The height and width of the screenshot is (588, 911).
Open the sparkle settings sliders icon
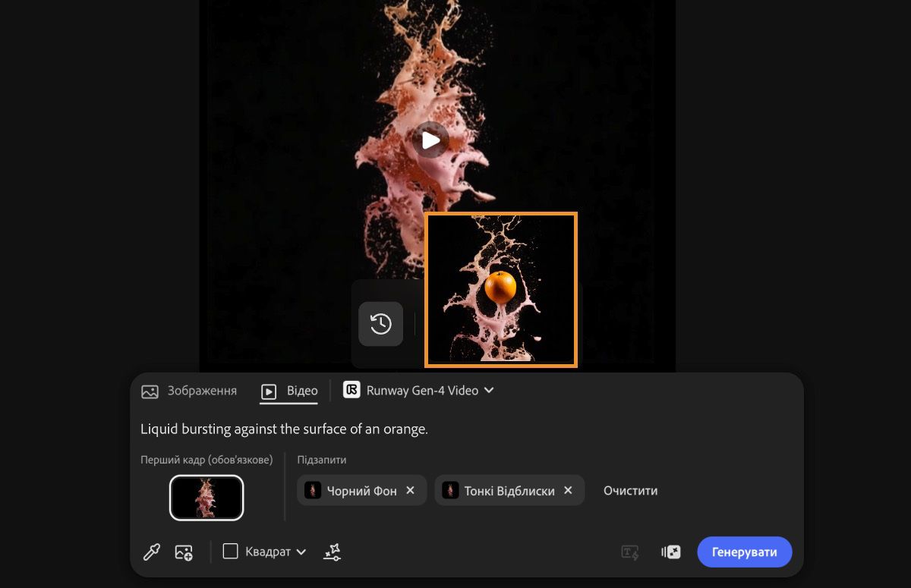pos(332,552)
